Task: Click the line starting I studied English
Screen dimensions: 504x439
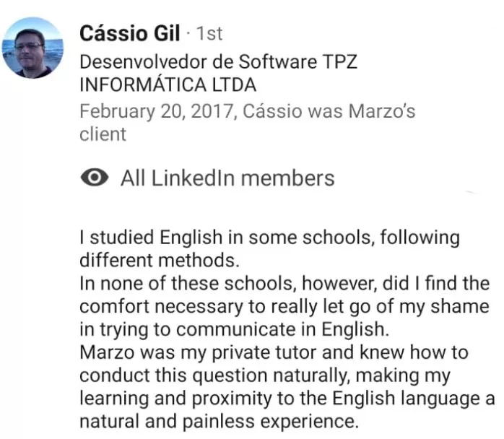Action: pos(269,238)
